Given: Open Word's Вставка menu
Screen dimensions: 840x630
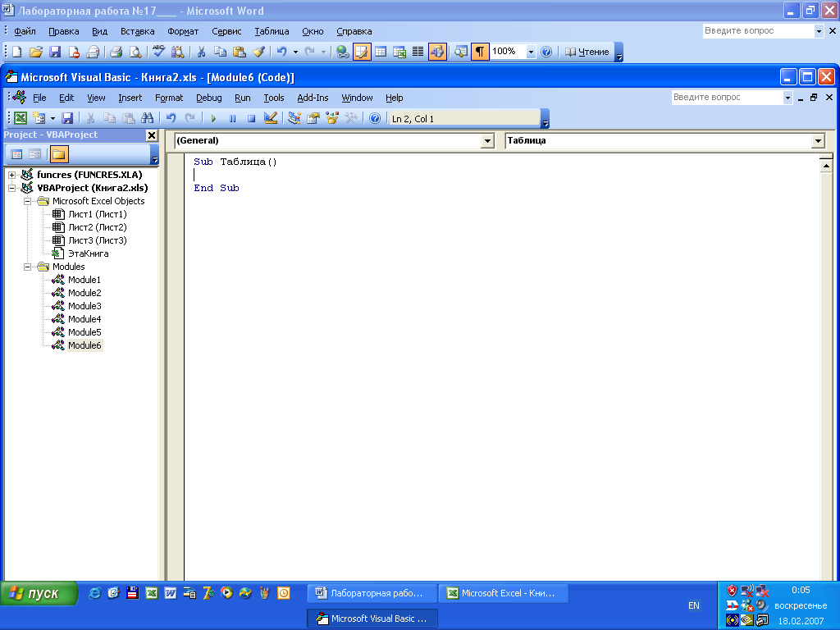Looking at the screenshot, I should (137, 31).
